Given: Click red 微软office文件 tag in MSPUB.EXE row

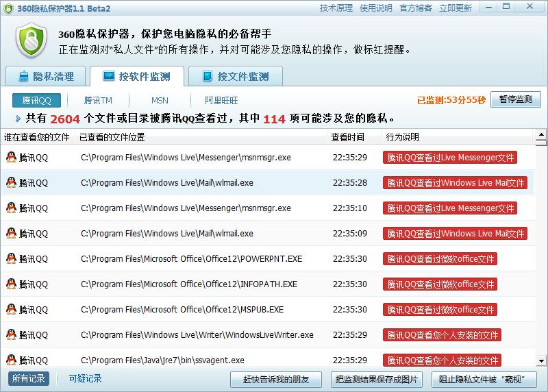Looking at the screenshot, I should (x=440, y=310).
